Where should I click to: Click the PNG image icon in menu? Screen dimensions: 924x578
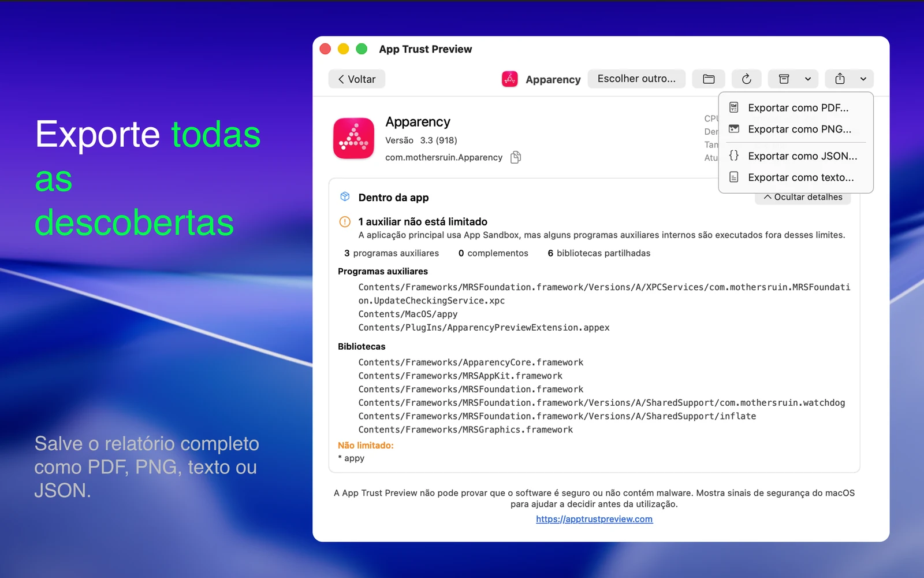734,129
